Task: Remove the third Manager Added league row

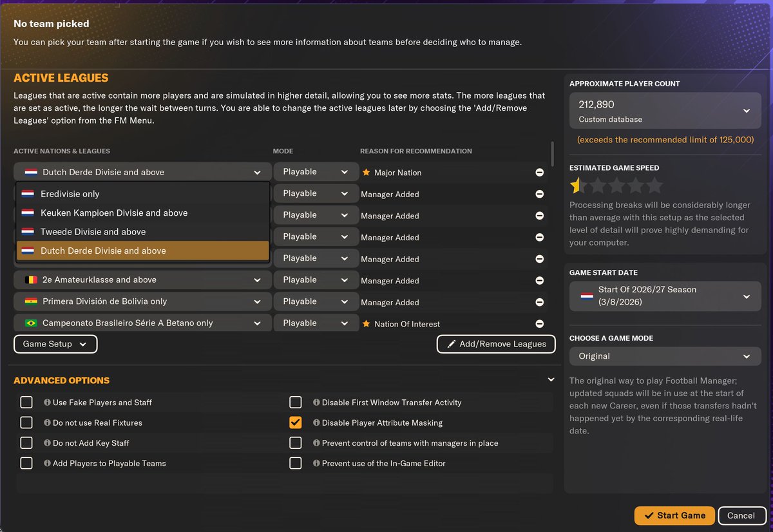Action: coord(539,238)
